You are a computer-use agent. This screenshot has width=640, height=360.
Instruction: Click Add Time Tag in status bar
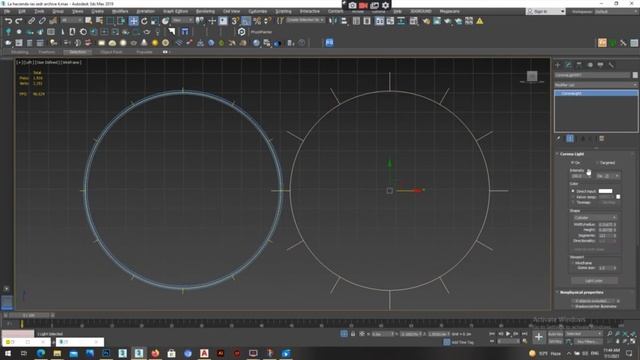(x=462, y=342)
